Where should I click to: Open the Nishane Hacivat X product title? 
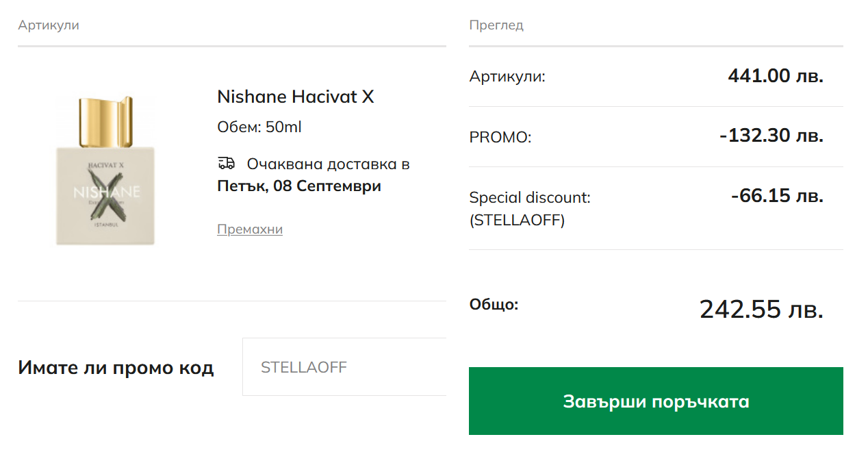[x=296, y=97]
